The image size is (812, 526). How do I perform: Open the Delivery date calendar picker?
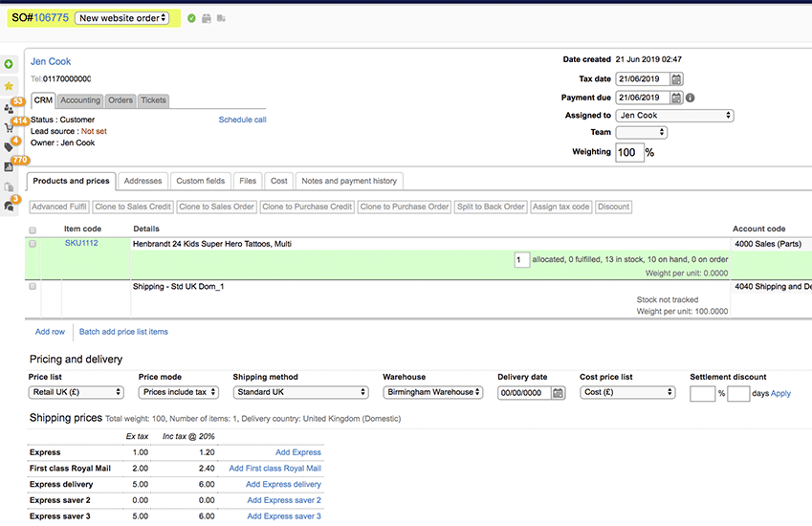pyautogui.click(x=559, y=392)
